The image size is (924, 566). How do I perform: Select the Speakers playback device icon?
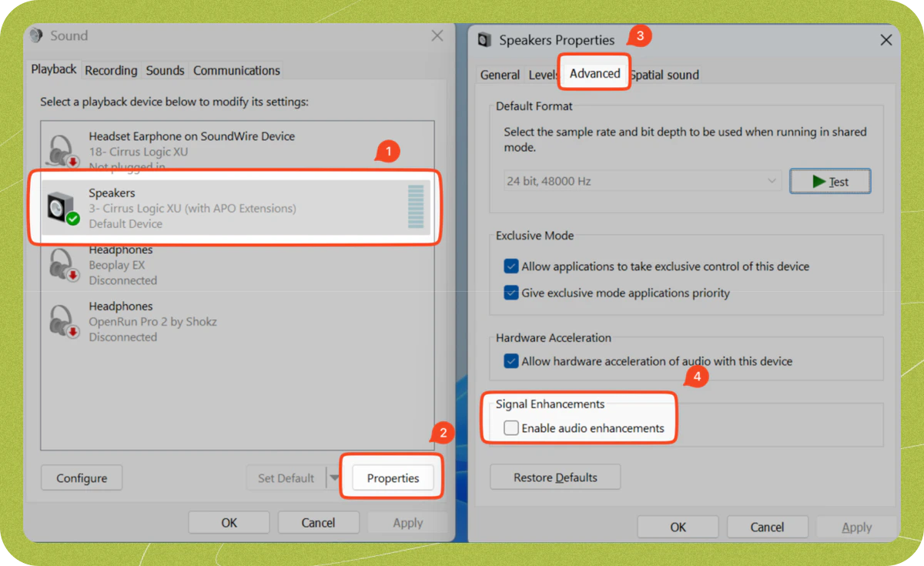pyautogui.click(x=63, y=209)
